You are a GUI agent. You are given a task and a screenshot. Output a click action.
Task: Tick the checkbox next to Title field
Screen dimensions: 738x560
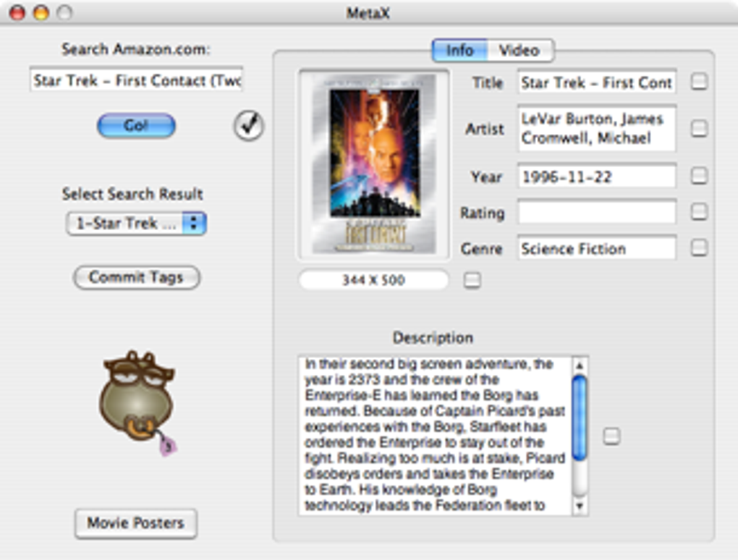tap(699, 82)
